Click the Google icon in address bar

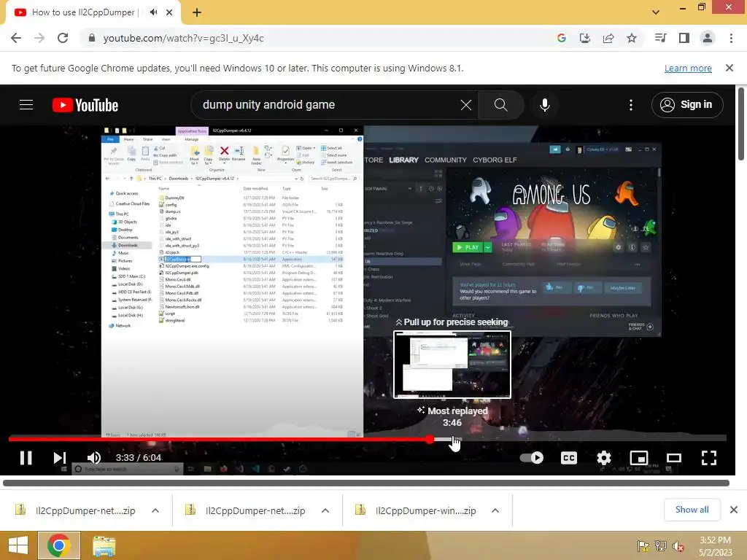(562, 38)
